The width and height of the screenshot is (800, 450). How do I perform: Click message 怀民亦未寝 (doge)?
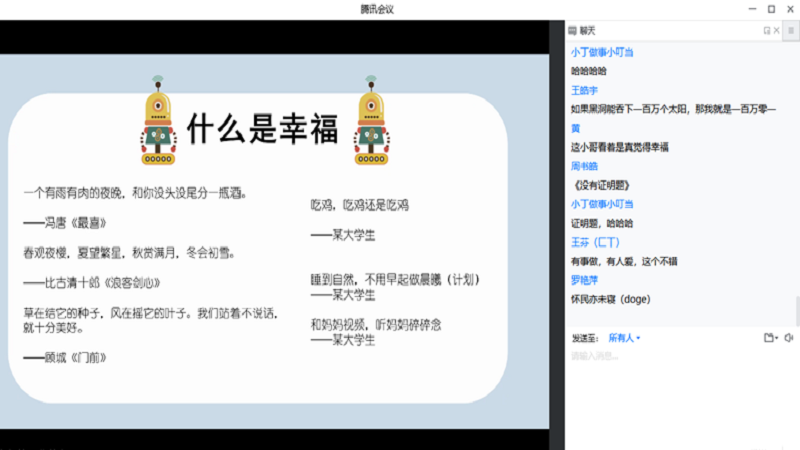pyautogui.click(x=611, y=299)
